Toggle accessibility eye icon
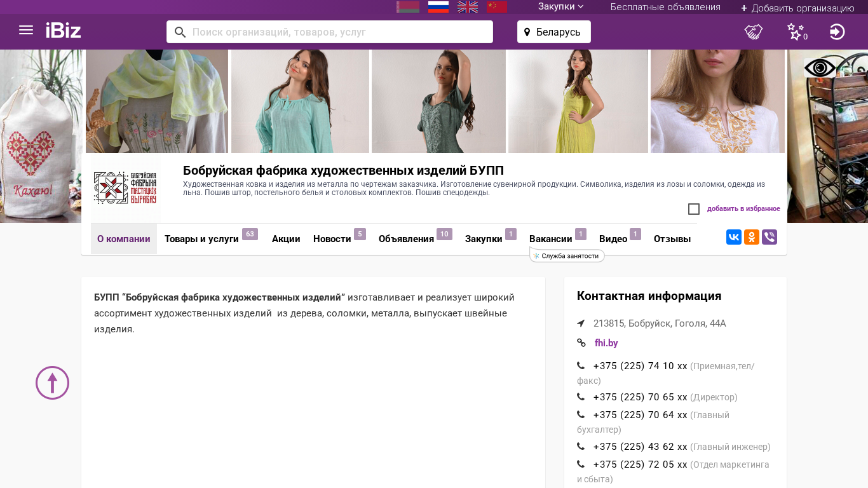Screen dimensions: 868x488 820,68
